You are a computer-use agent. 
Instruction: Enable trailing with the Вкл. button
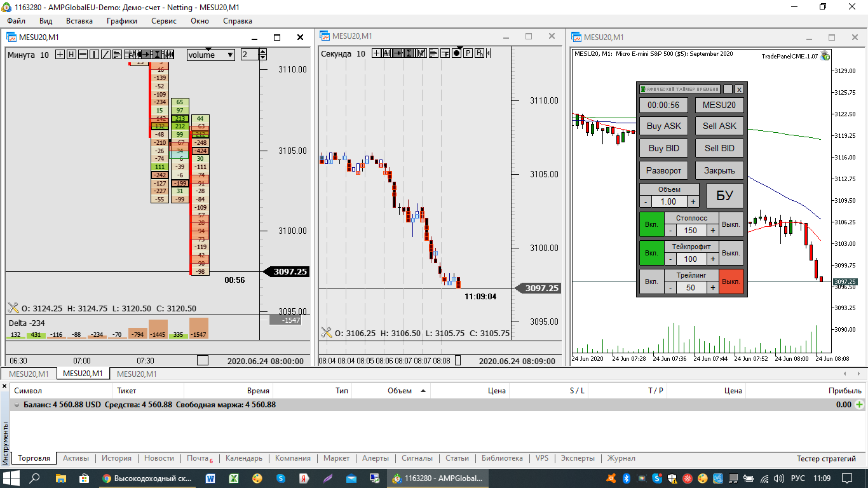651,281
